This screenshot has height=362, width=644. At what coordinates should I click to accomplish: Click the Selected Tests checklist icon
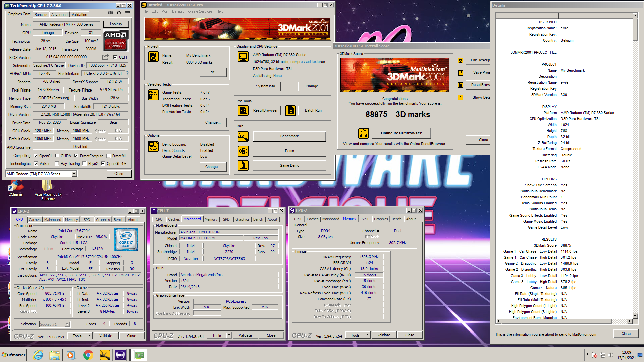point(153,95)
